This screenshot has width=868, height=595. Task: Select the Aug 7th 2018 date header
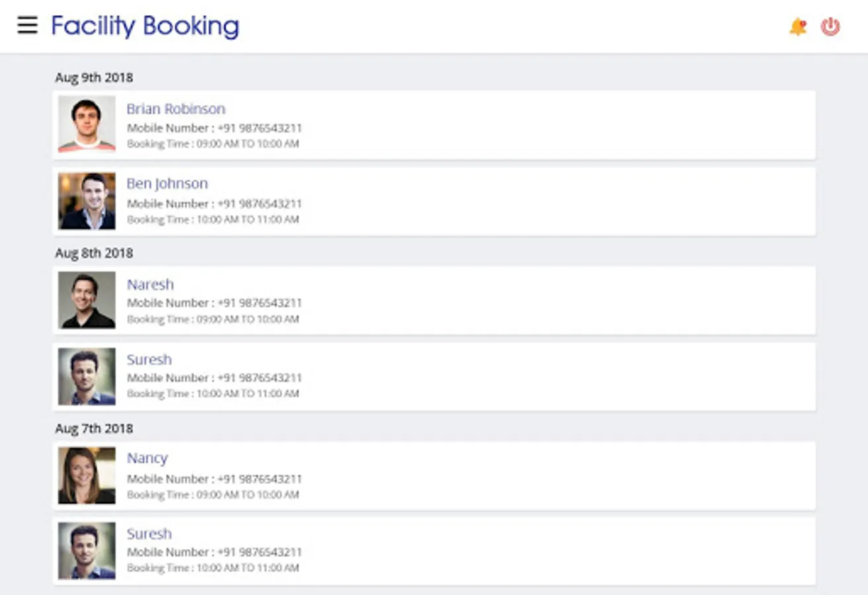[x=94, y=428]
